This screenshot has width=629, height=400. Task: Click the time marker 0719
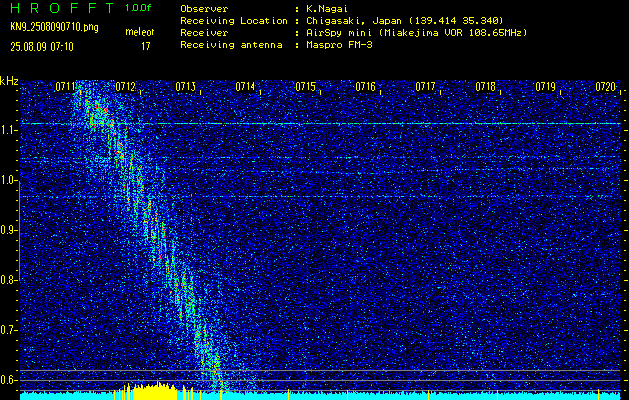coord(545,86)
